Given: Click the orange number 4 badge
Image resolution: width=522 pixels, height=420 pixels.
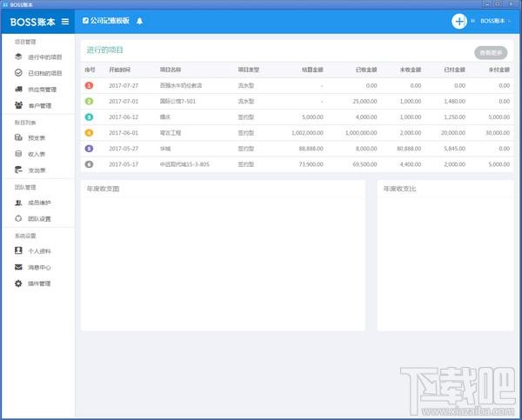Looking at the screenshot, I should point(89,132).
